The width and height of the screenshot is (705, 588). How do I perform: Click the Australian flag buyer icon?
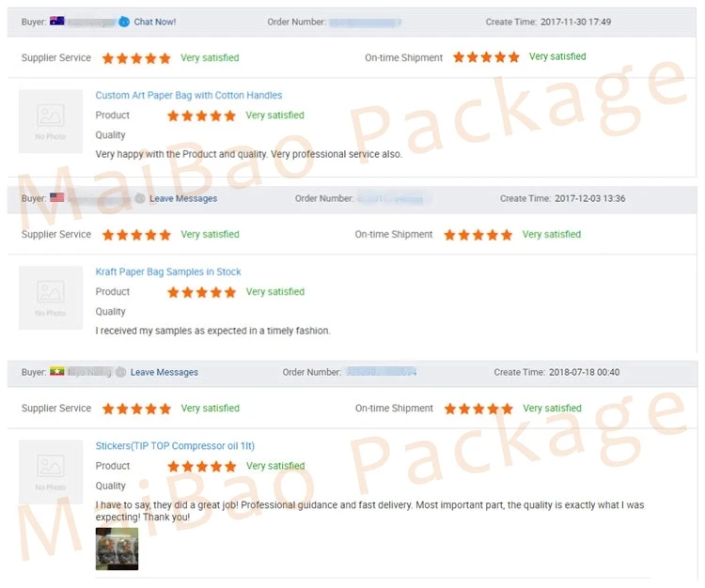[x=57, y=21]
